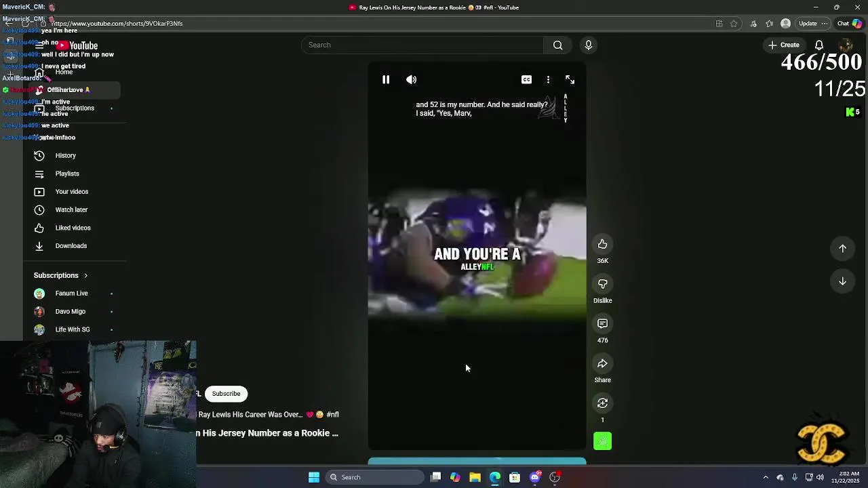Image resolution: width=868 pixels, height=488 pixels.
Task: Share the Short via Share arrow icon
Action: 602,364
